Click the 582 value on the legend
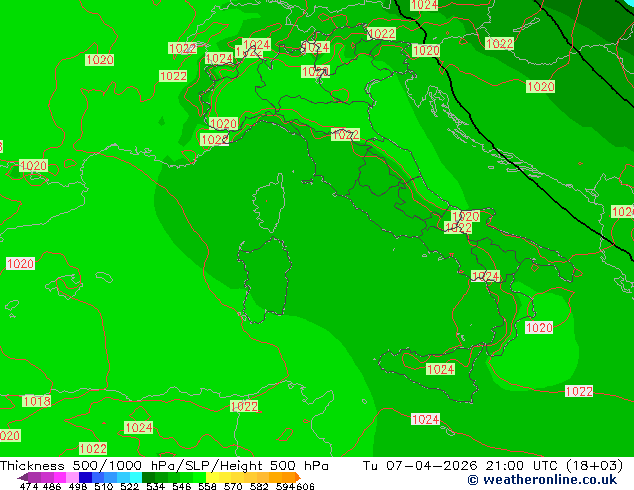Viewport: 634px width, 490px height. click(259, 486)
